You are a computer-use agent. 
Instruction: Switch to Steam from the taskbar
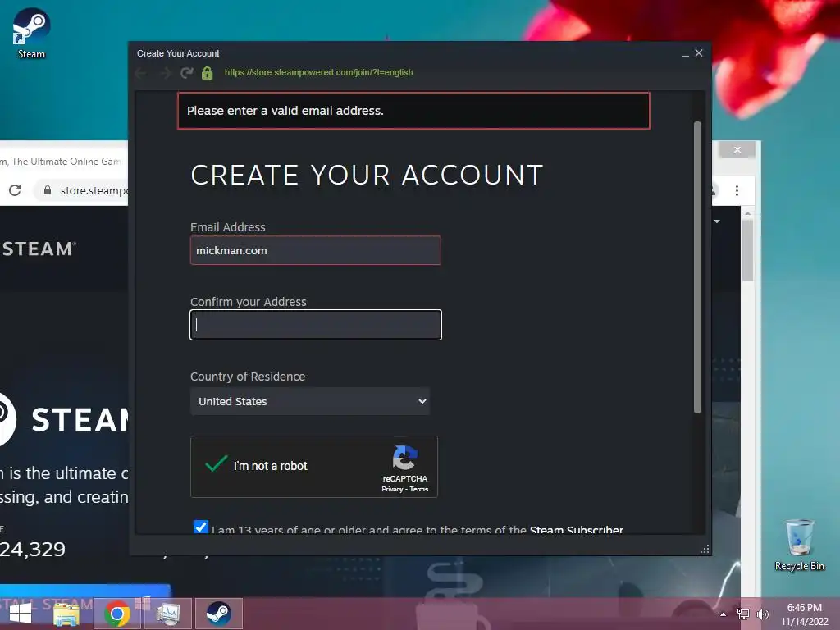218,614
